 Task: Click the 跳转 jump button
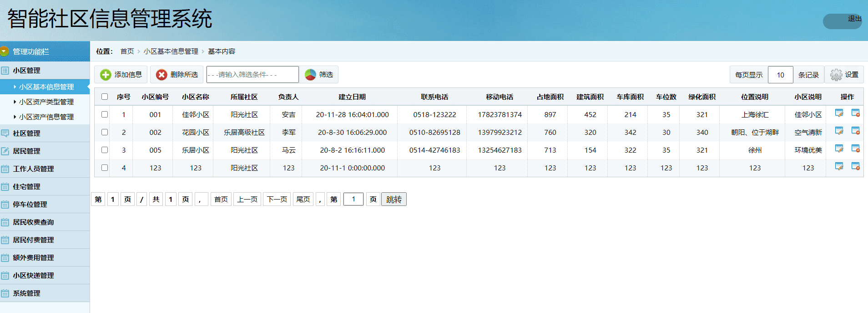click(394, 200)
